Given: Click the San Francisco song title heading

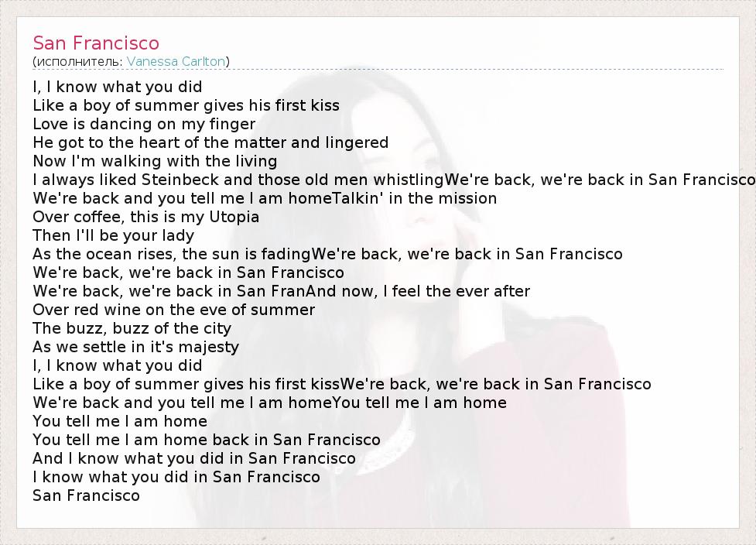Looking at the screenshot, I should coord(96,43).
